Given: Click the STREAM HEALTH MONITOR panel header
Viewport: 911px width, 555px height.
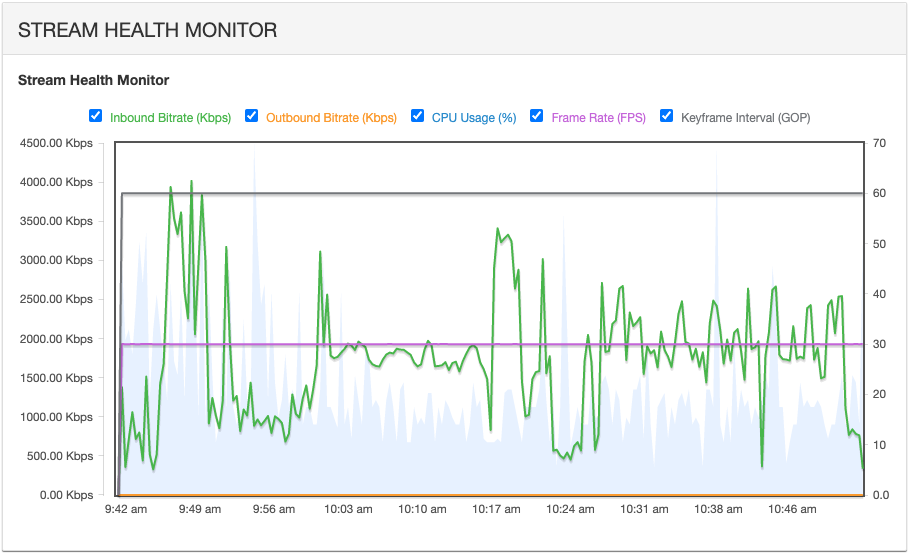Looking at the screenshot, I should tap(147, 30).
